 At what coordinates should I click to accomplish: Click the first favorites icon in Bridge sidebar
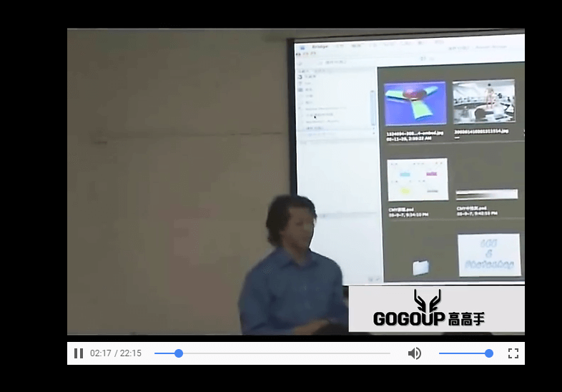click(300, 77)
